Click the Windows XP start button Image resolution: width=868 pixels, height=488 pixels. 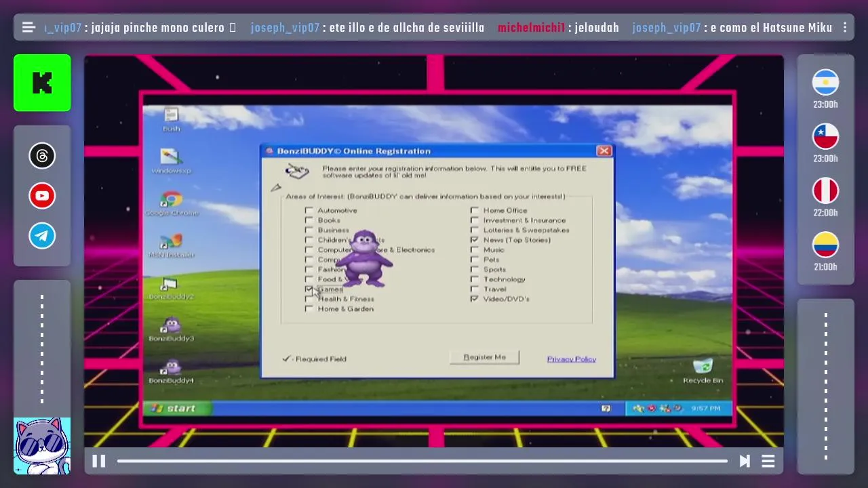click(x=176, y=408)
